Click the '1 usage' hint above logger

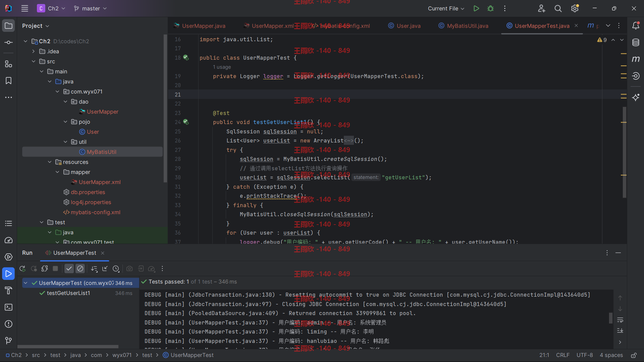click(222, 67)
